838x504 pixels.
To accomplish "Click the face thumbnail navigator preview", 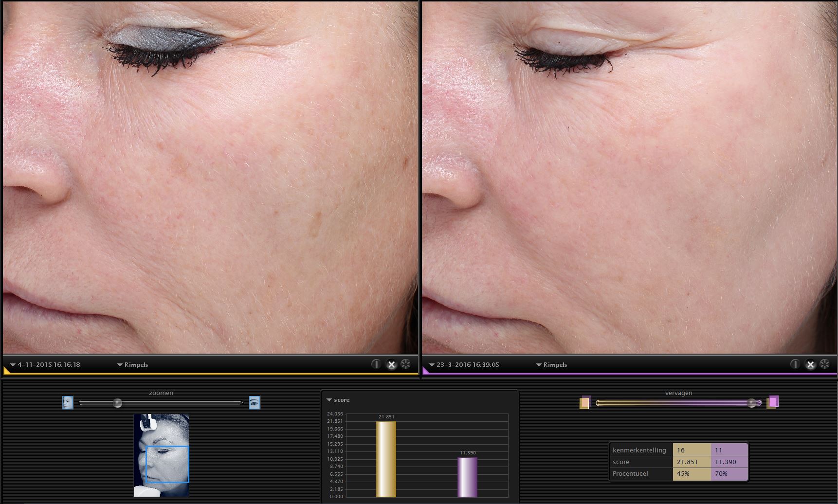I will (x=161, y=455).
